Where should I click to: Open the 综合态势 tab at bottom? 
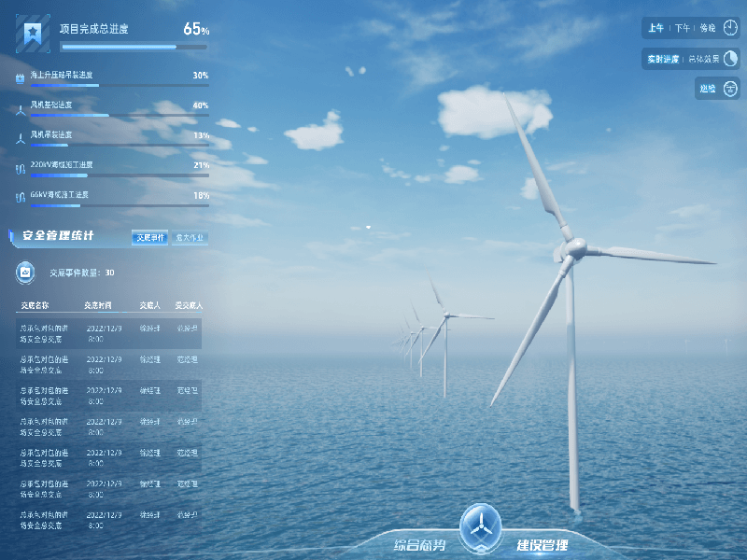pyautogui.click(x=420, y=545)
